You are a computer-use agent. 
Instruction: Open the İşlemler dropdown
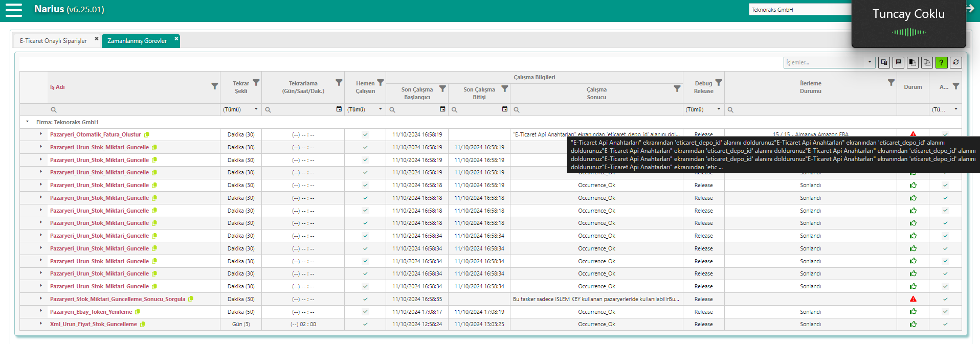(x=829, y=62)
